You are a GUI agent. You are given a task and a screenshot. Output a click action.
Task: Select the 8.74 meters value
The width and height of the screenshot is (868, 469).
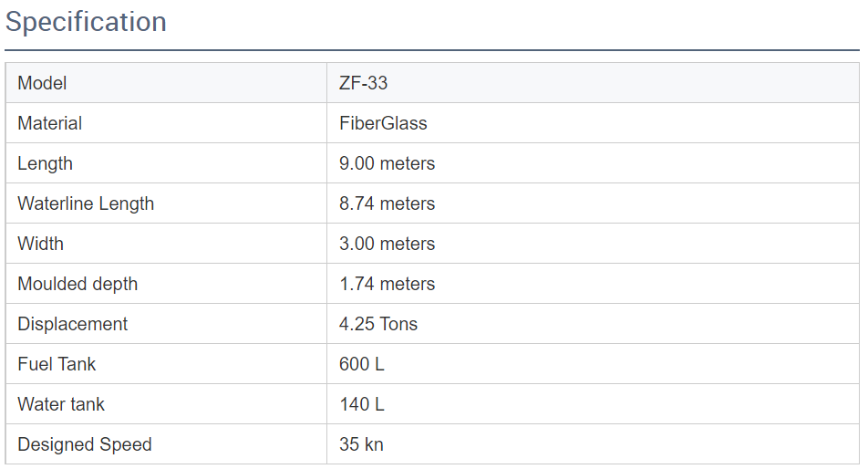(387, 203)
